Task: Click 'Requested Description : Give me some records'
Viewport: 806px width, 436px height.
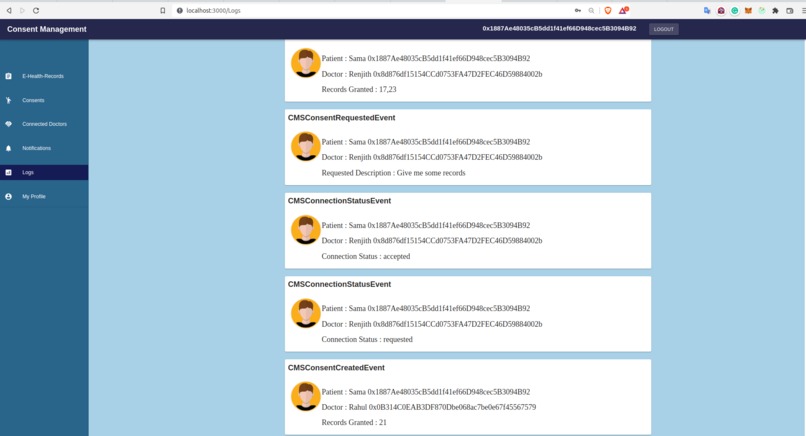Action: pos(393,173)
